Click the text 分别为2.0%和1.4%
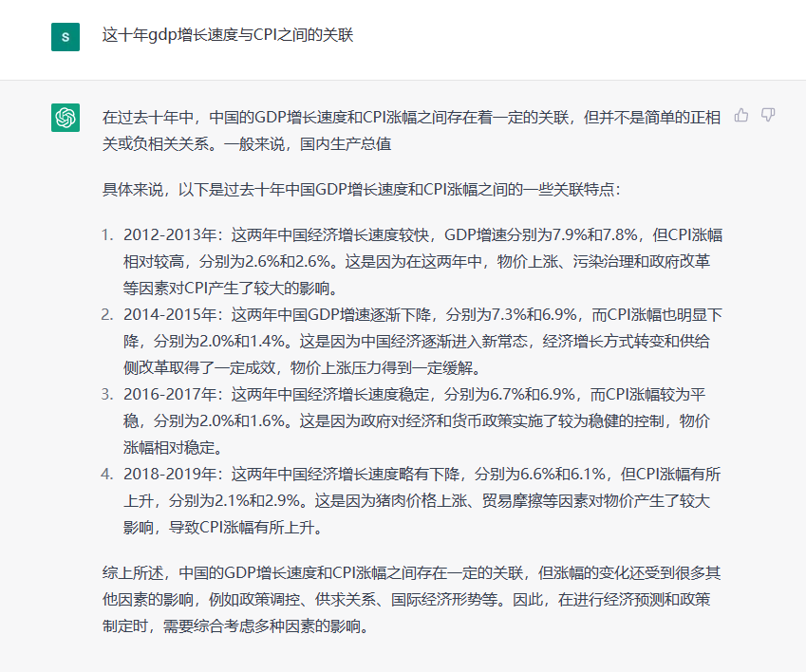Image resolution: width=806 pixels, height=672 pixels. 219,341
